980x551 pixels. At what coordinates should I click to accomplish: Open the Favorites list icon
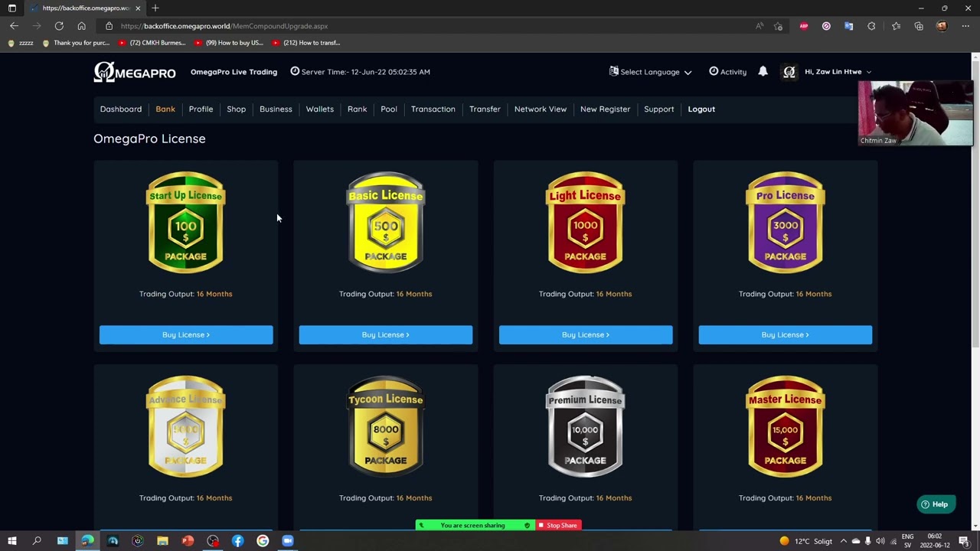(896, 26)
